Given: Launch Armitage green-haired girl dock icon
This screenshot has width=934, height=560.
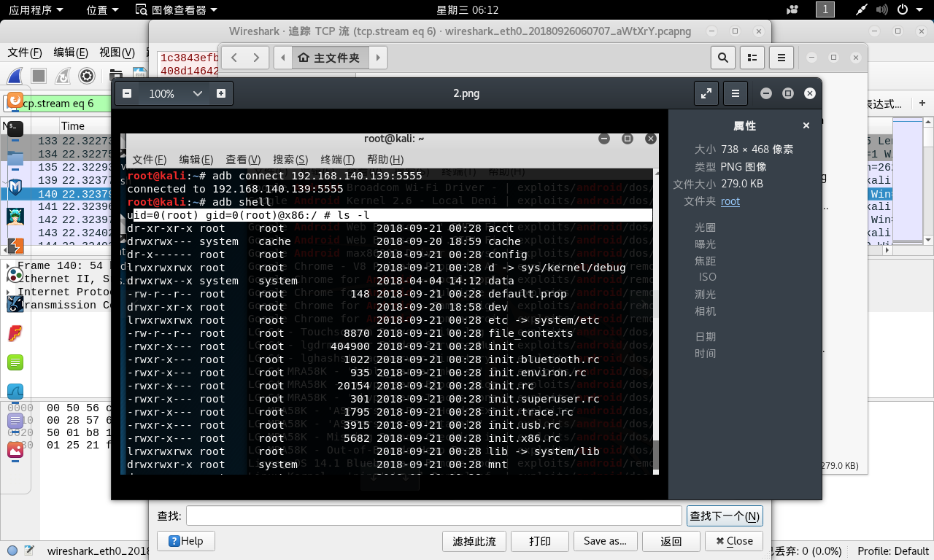Looking at the screenshot, I should click(15, 217).
